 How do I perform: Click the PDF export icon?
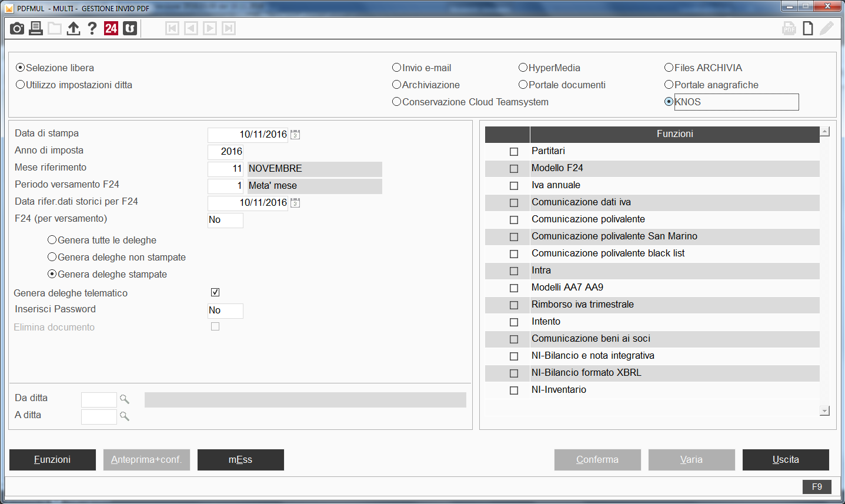coord(789,28)
